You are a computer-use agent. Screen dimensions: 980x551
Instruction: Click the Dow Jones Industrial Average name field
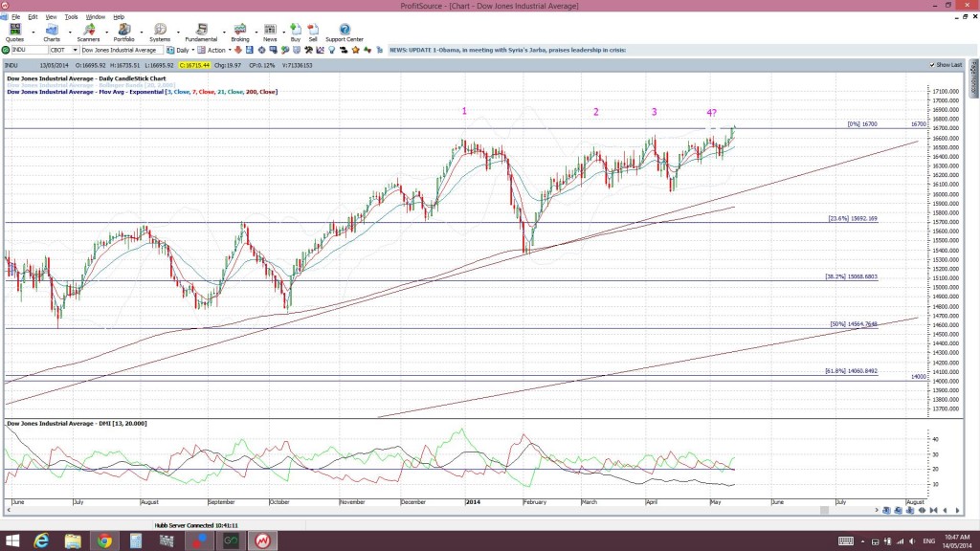point(122,50)
